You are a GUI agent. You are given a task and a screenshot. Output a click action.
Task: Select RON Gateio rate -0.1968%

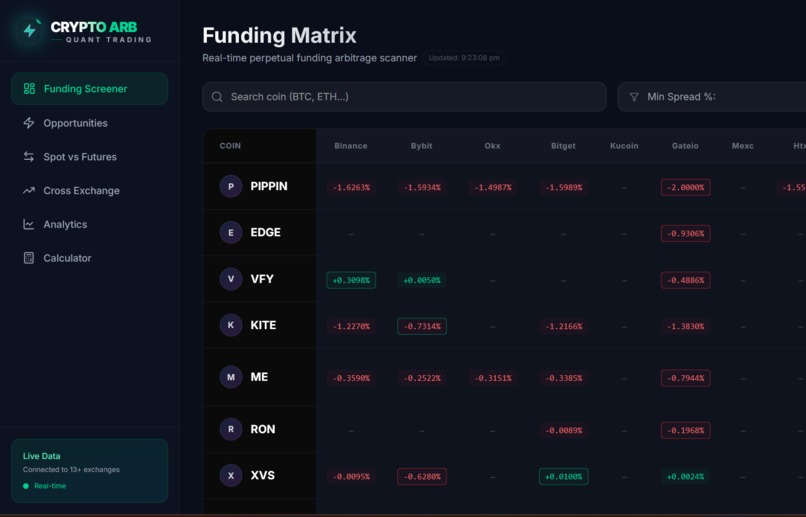(x=686, y=430)
